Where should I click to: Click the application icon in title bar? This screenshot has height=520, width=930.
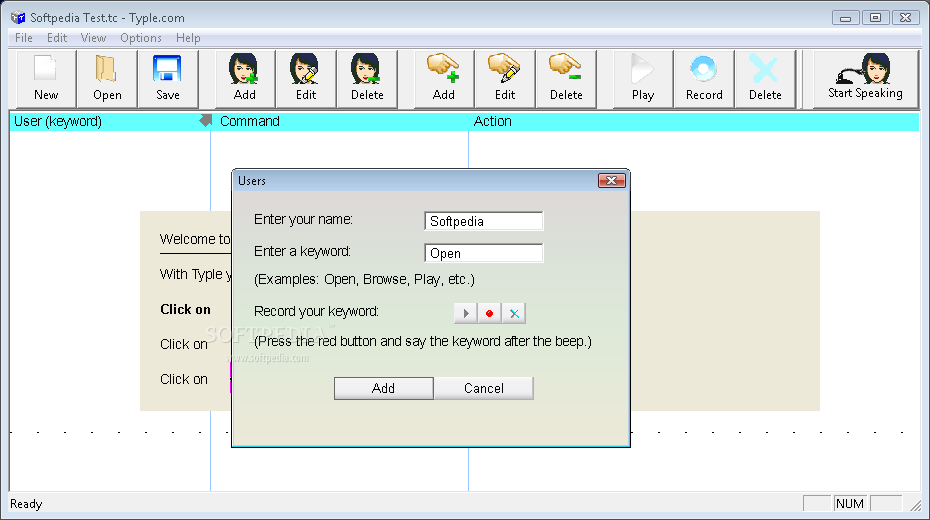(x=18, y=18)
